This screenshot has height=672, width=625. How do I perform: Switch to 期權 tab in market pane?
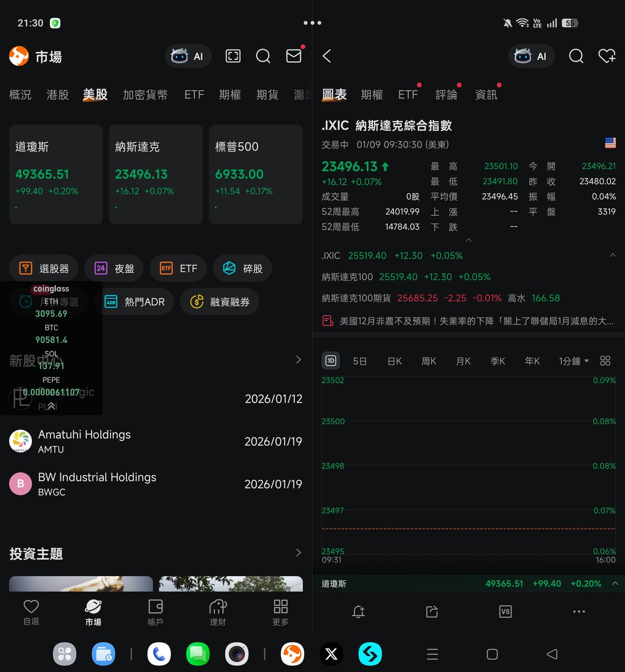click(230, 95)
